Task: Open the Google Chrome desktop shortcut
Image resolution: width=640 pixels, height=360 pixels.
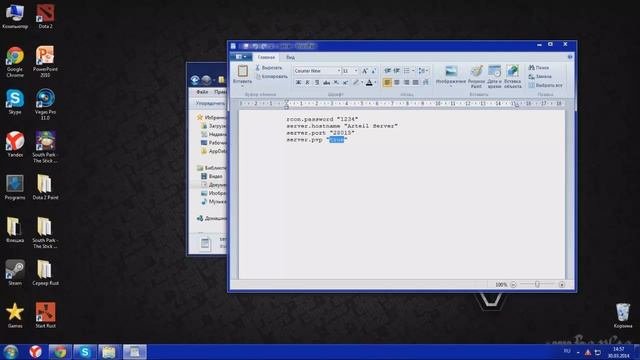Action: (x=15, y=62)
